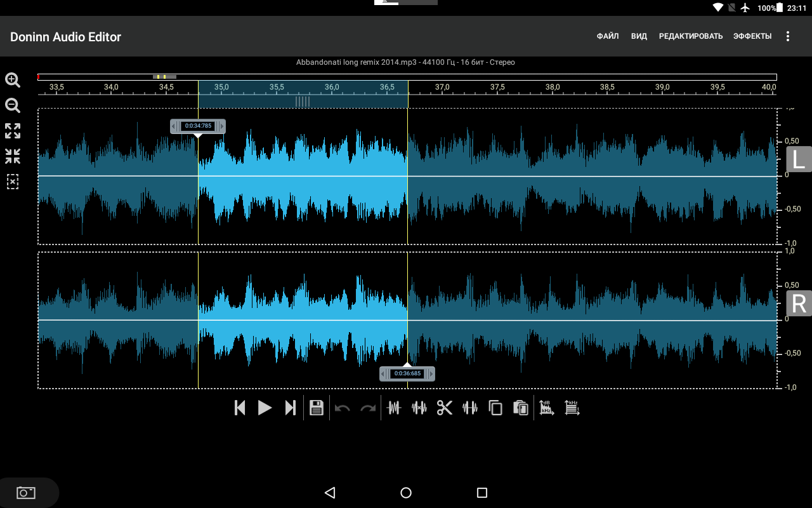Click the zoom out magnifier icon

tap(13, 105)
